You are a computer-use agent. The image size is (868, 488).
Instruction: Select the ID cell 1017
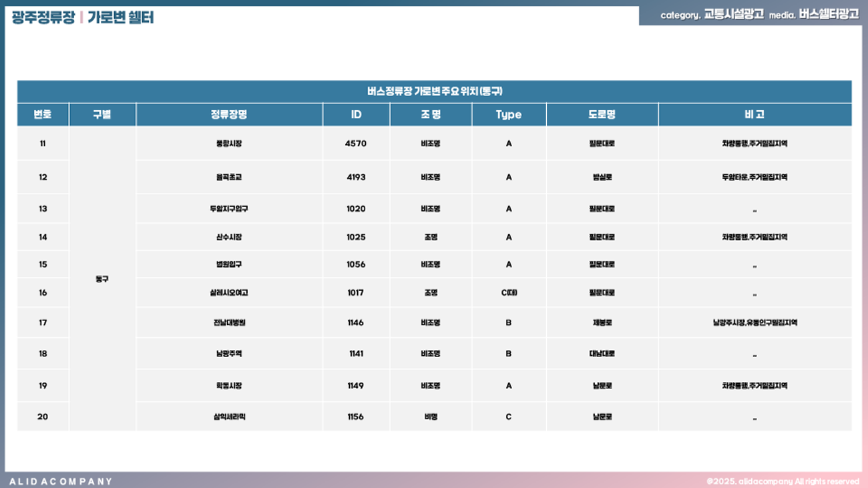(x=356, y=292)
